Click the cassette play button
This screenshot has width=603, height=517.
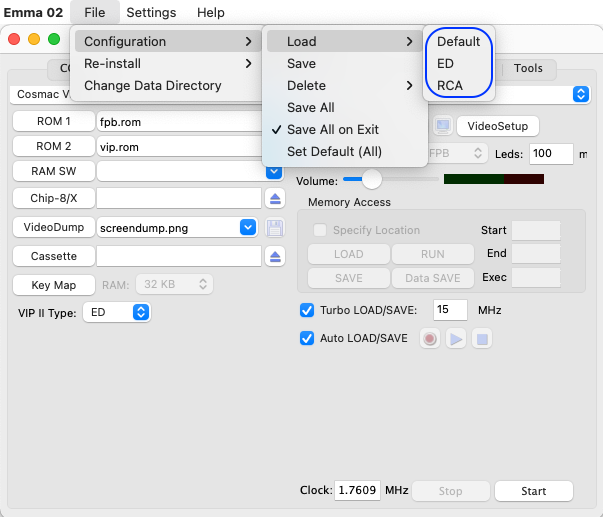(x=456, y=339)
